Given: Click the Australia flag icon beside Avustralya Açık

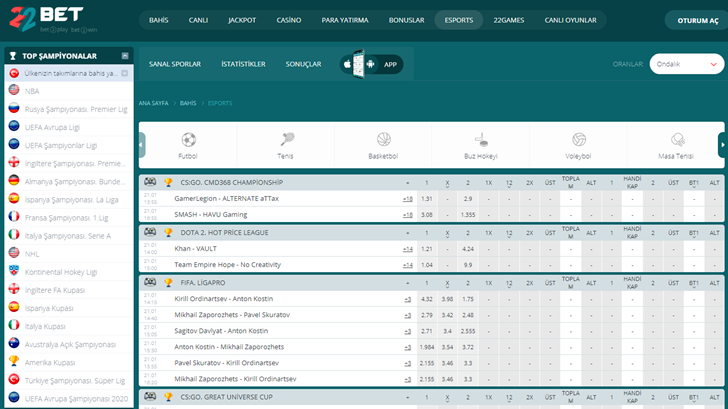Looking at the screenshot, I should click(14, 343).
